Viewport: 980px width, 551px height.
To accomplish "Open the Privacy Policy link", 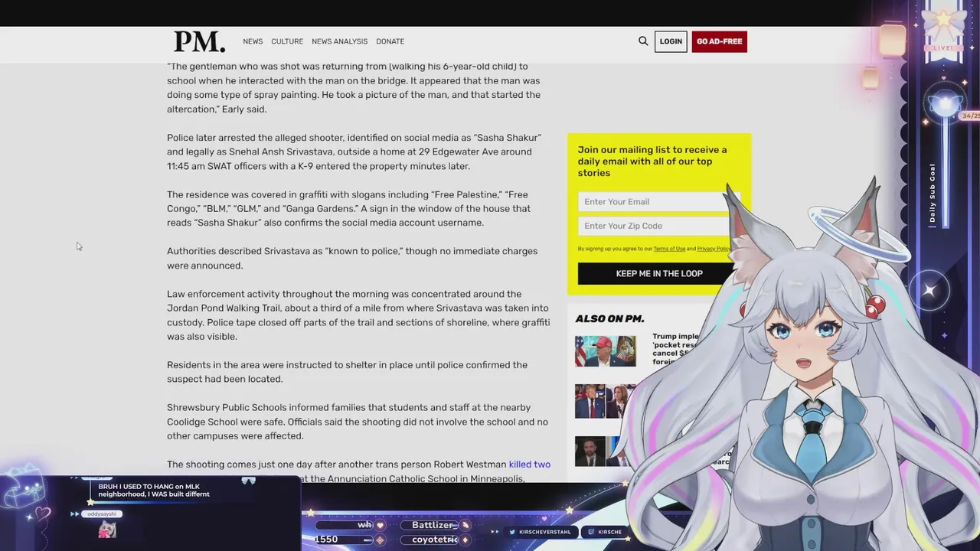I will (x=714, y=249).
